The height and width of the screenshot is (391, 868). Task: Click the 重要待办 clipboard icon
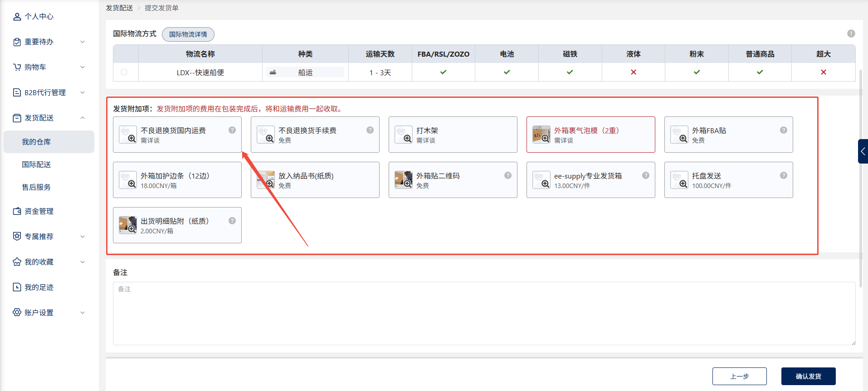[x=17, y=42]
